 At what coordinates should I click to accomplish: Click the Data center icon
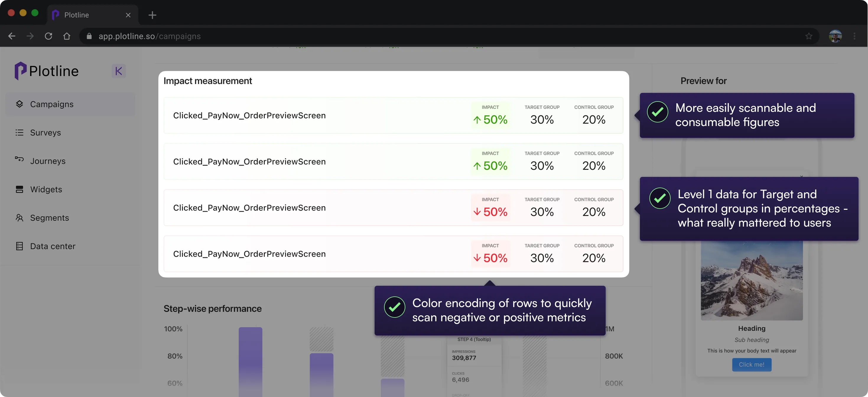click(x=19, y=246)
